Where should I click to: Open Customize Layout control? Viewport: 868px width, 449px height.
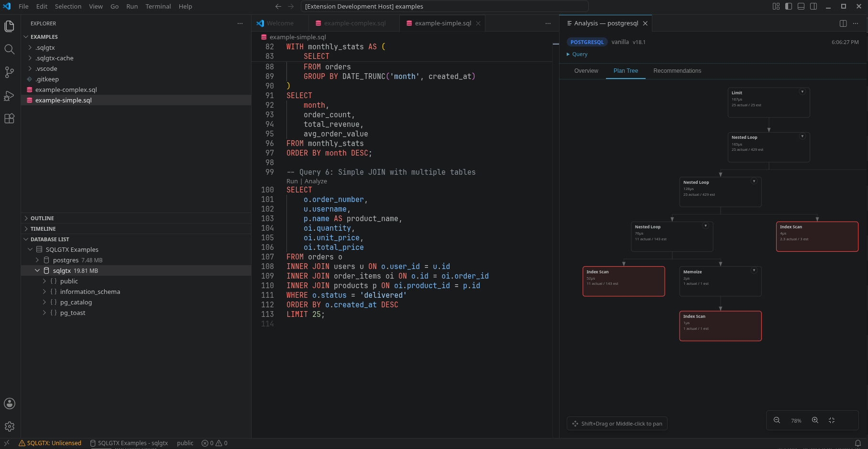tap(776, 6)
